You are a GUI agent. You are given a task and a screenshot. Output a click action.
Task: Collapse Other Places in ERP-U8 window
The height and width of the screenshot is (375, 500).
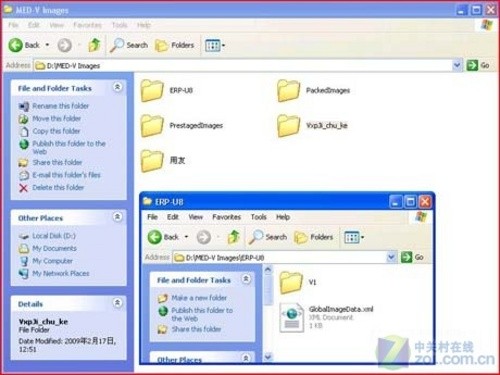246,358
